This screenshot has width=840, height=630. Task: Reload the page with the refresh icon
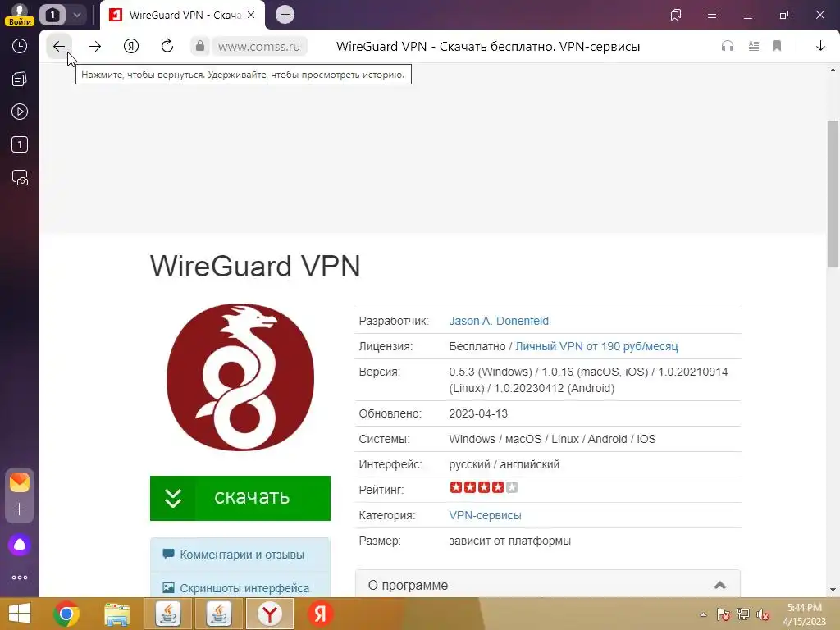click(167, 47)
